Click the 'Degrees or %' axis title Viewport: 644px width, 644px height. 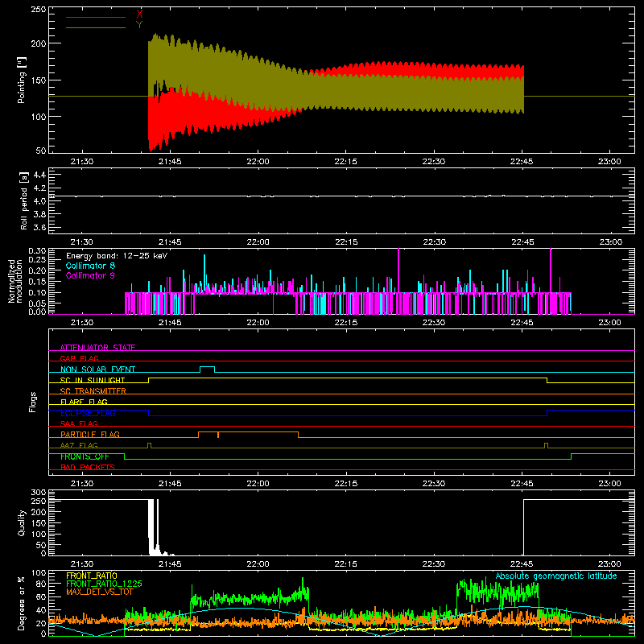click(x=22, y=603)
